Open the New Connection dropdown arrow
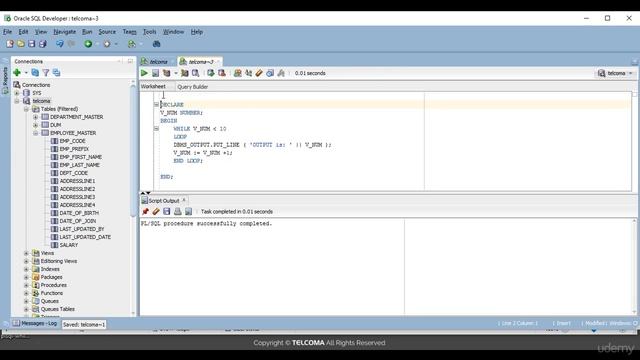The height and width of the screenshot is (360, 640). point(26,73)
